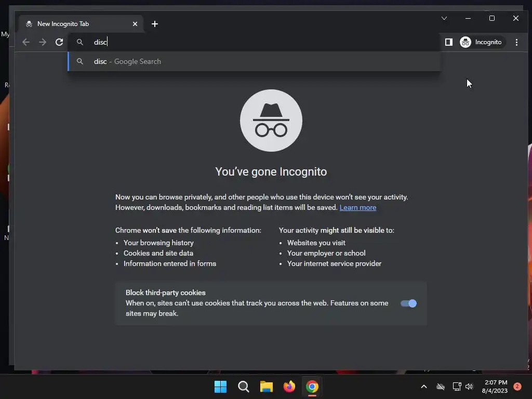
Task: Click the forward navigation arrow
Action: tap(43, 42)
